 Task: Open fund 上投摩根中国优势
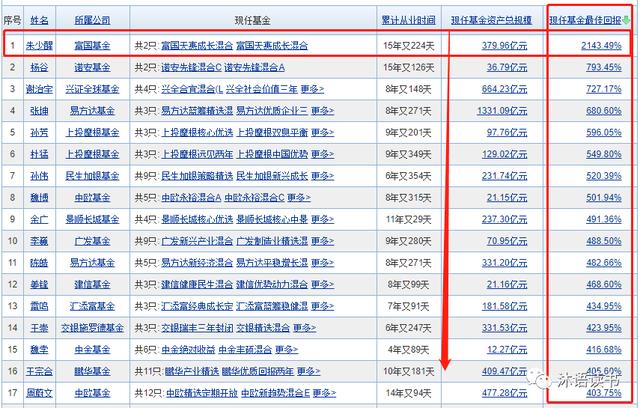point(272,154)
